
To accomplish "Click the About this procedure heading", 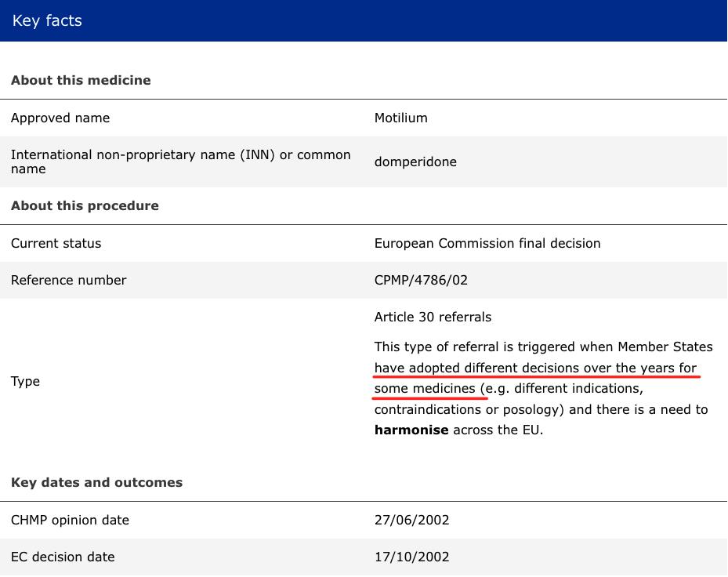I will point(85,205).
